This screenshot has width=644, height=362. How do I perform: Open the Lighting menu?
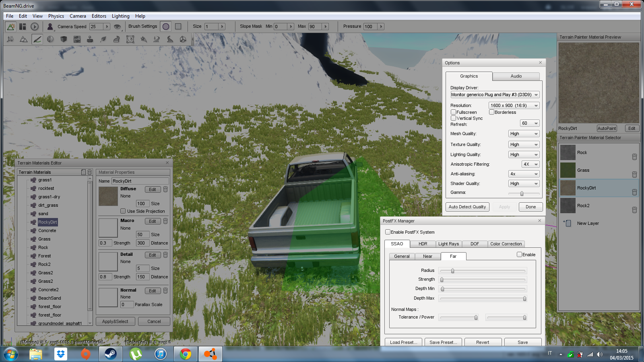click(x=121, y=16)
